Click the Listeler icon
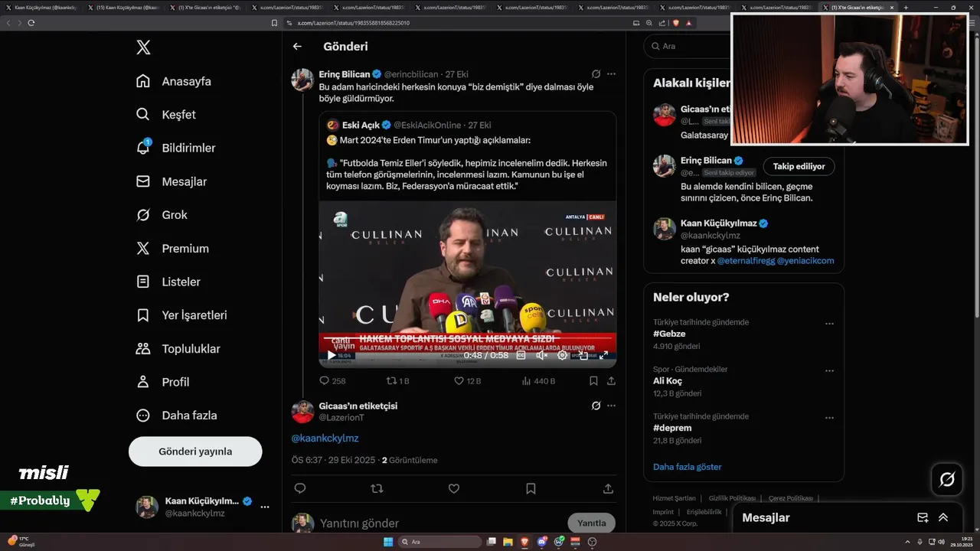The width and height of the screenshot is (980, 551). 143,282
